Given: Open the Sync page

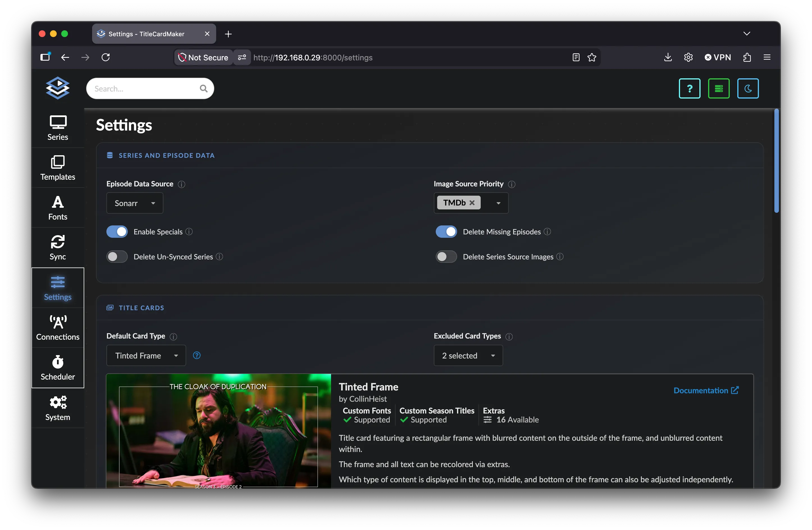Looking at the screenshot, I should (x=58, y=248).
